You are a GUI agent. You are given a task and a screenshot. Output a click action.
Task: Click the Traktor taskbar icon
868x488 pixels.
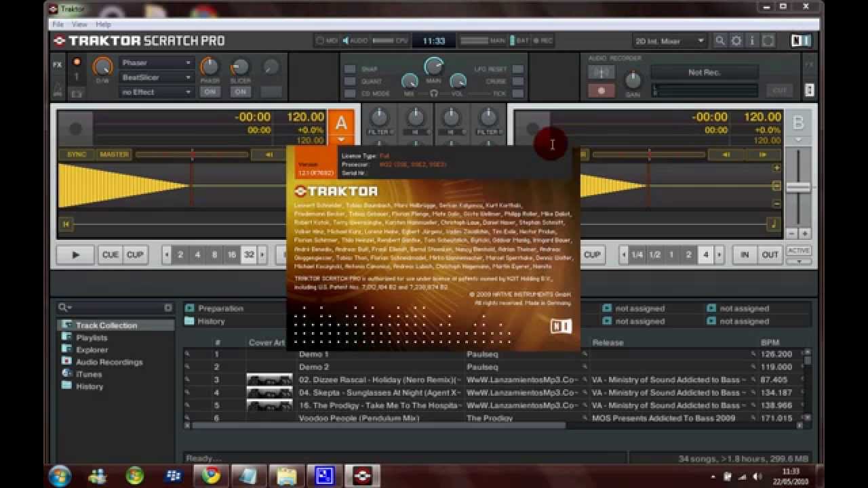coord(361,474)
